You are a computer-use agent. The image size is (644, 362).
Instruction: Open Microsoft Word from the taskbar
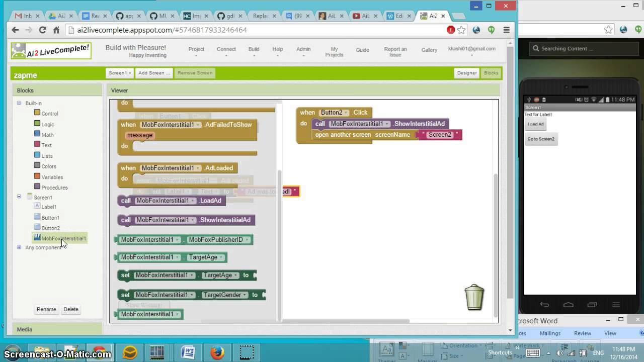pyautogui.click(x=188, y=352)
